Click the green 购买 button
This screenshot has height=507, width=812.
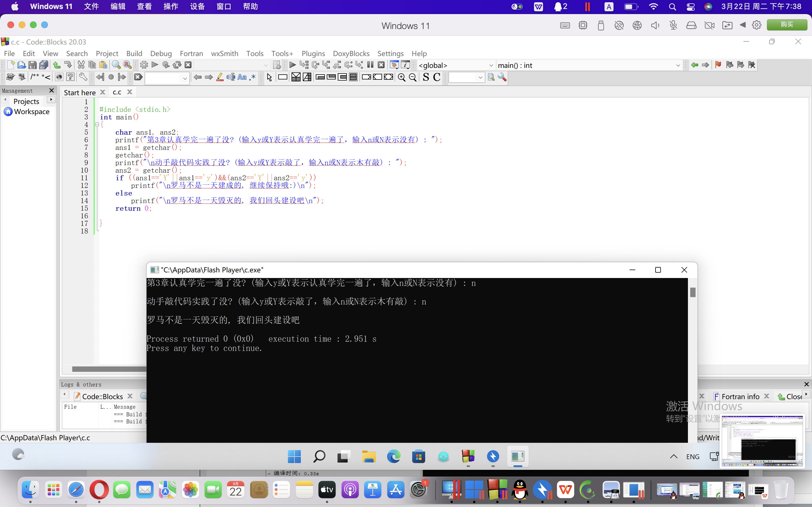pos(787,25)
